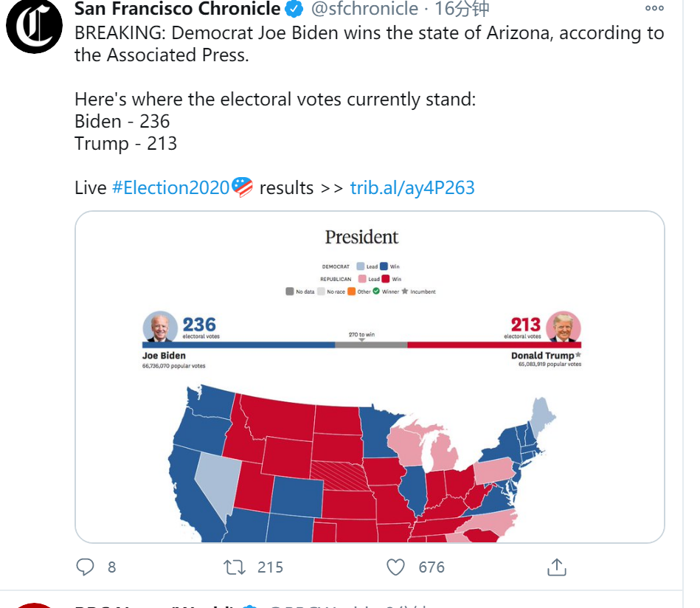Click the blue verified badge
The height and width of the screenshot is (608, 700).
click(x=294, y=10)
